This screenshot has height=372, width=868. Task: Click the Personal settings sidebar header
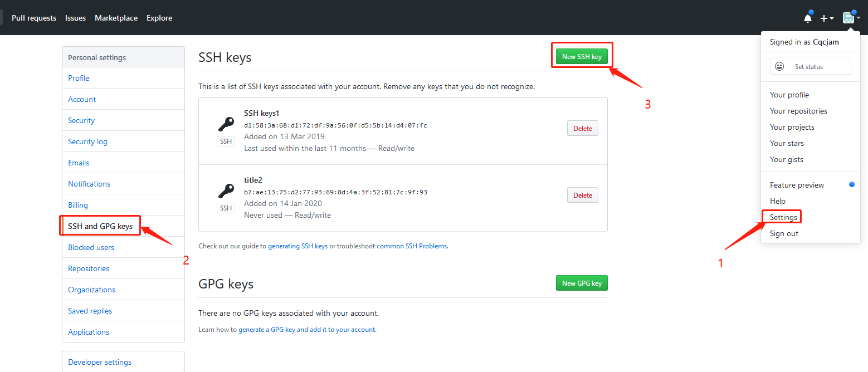tap(123, 57)
